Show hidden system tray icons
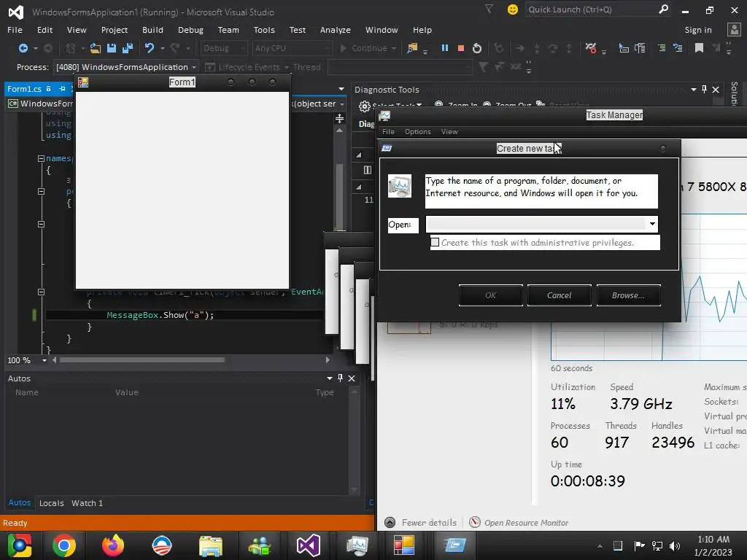The image size is (747, 560). coord(600,546)
